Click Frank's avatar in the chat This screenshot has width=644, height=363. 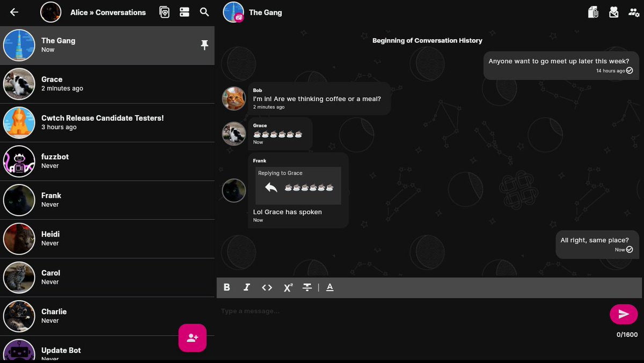tap(234, 190)
